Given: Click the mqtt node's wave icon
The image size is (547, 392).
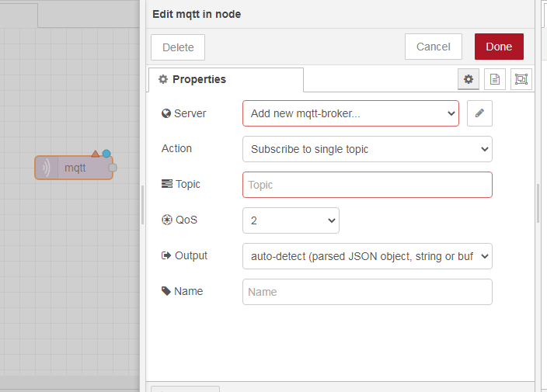Looking at the screenshot, I should coord(47,168).
